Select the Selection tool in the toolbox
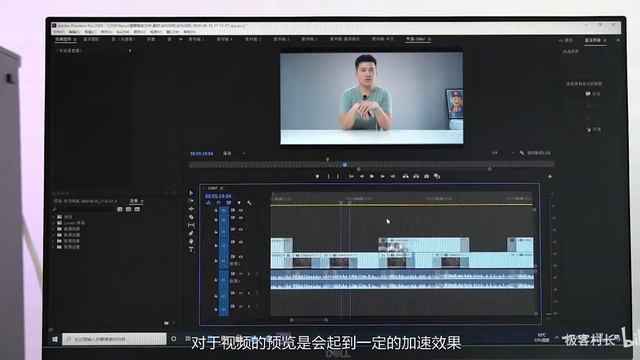Image resolution: width=640 pixels, height=360 pixels. click(x=191, y=193)
